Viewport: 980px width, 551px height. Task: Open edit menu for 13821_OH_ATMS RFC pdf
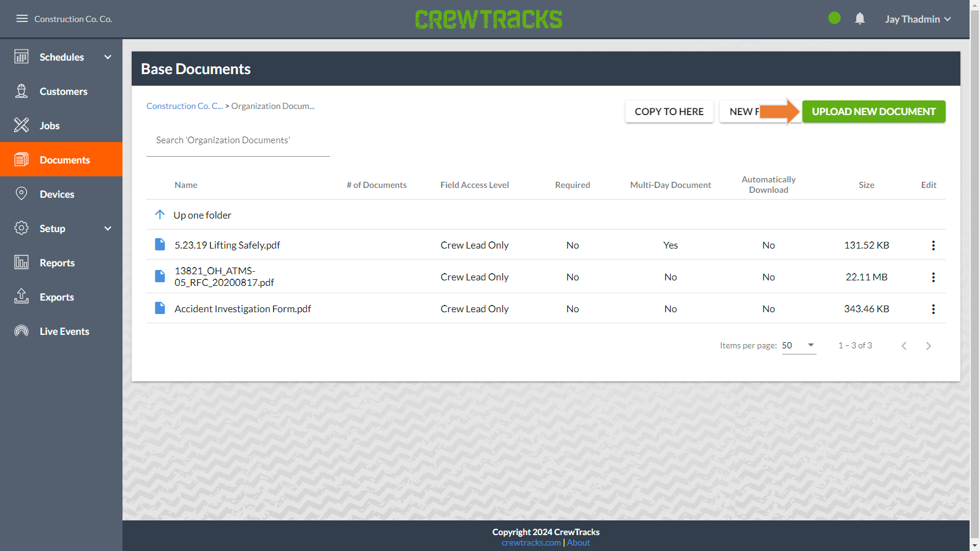pos(933,277)
